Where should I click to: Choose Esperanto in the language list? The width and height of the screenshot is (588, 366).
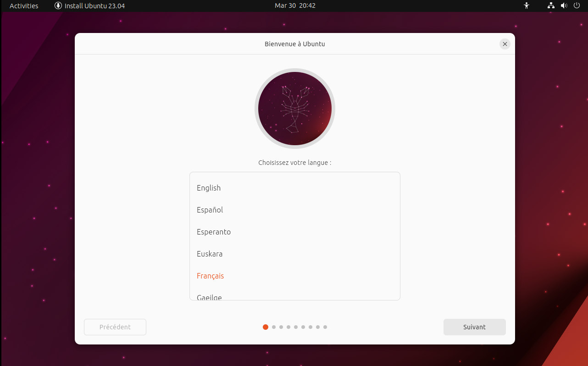pyautogui.click(x=295, y=232)
